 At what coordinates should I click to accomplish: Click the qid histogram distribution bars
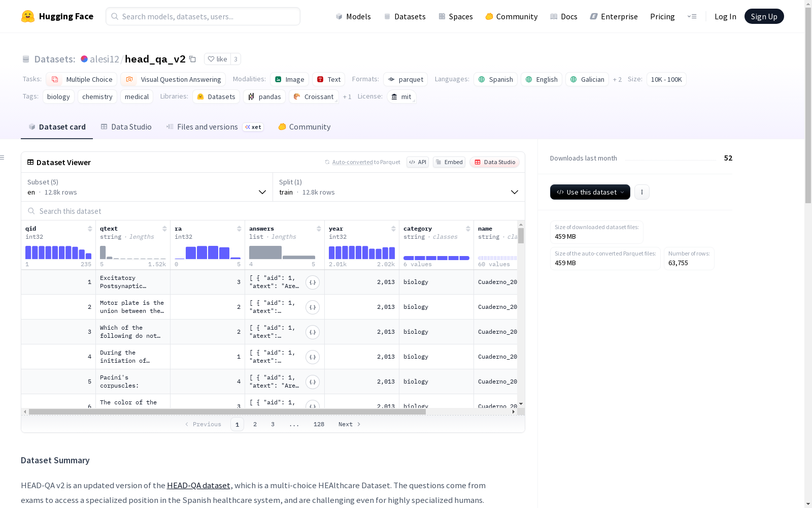click(x=58, y=252)
